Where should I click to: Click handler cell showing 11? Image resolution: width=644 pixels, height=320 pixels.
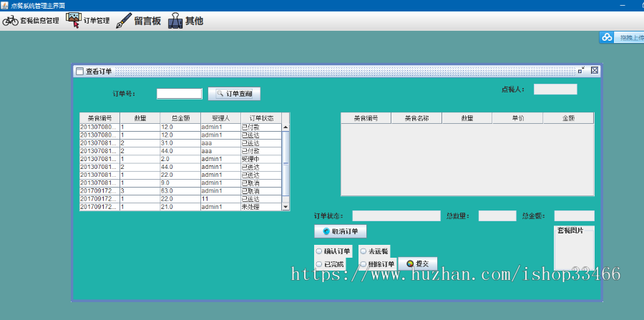tap(220, 199)
